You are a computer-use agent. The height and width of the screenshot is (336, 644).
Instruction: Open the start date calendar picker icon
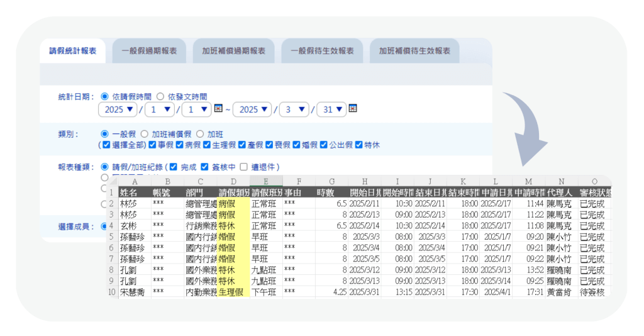click(x=218, y=109)
